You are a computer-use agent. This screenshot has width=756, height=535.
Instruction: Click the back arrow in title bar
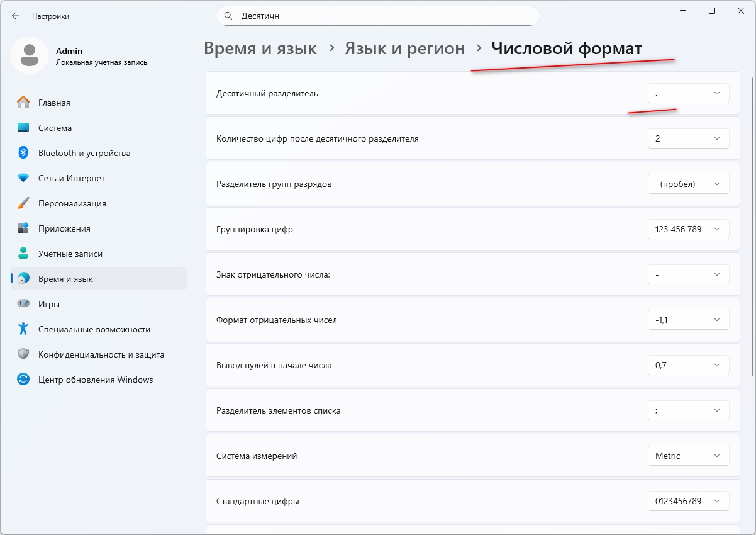click(16, 16)
